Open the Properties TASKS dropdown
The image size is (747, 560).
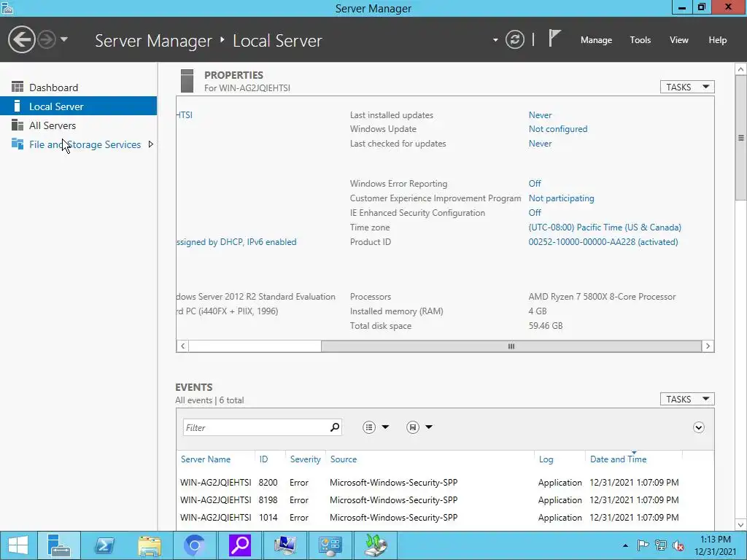[687, 87]
